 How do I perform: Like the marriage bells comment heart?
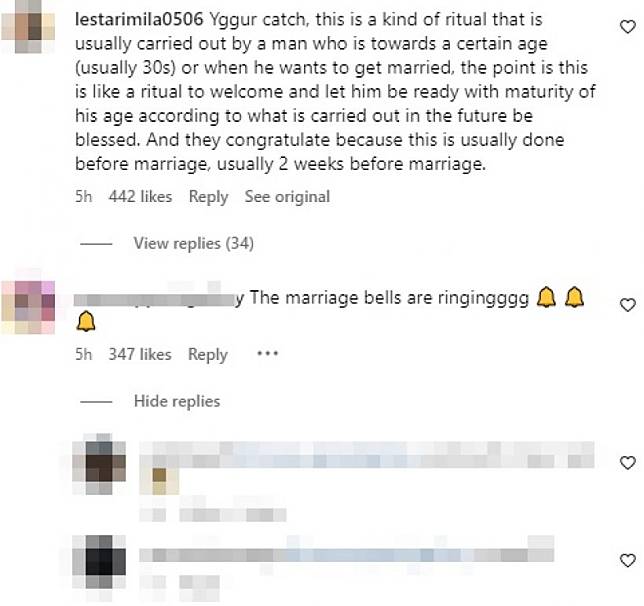coord(627,305)
